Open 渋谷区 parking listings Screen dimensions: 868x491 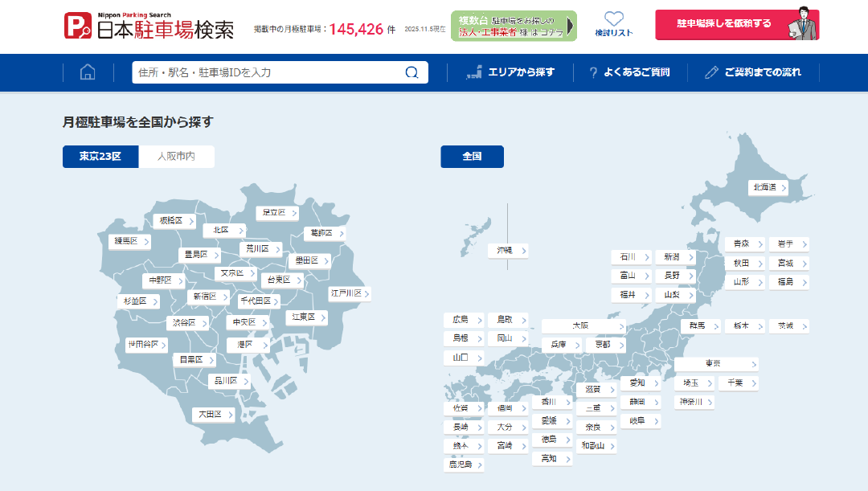(x=187, y=323)
